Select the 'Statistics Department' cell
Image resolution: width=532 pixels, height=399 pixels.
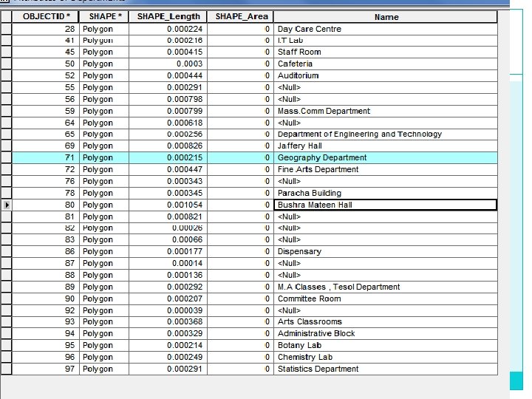(386, 369)
